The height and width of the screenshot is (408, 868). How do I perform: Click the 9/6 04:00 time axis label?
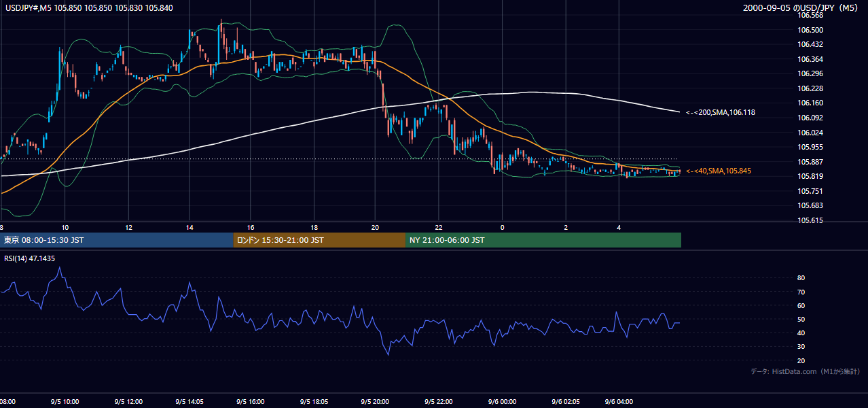click(619, 402)
